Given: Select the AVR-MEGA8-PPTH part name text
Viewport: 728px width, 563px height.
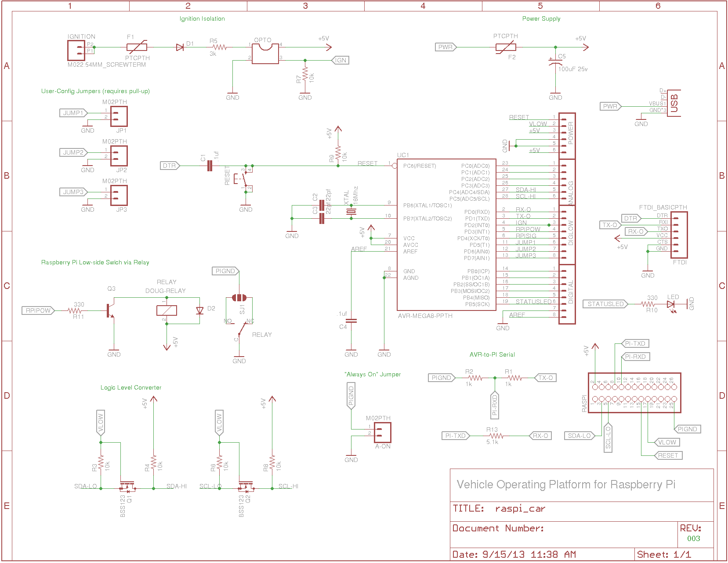Looking at the screenshot, I should click(425, 316).
